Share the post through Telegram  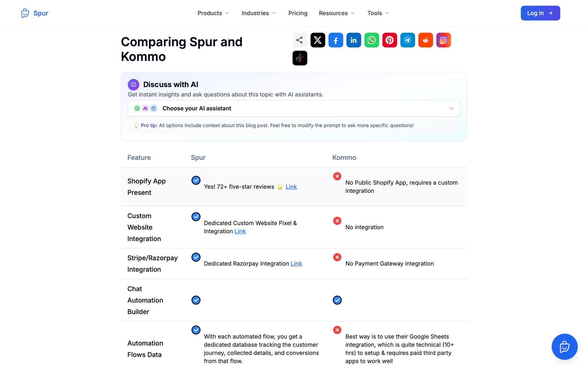point(407,40)
